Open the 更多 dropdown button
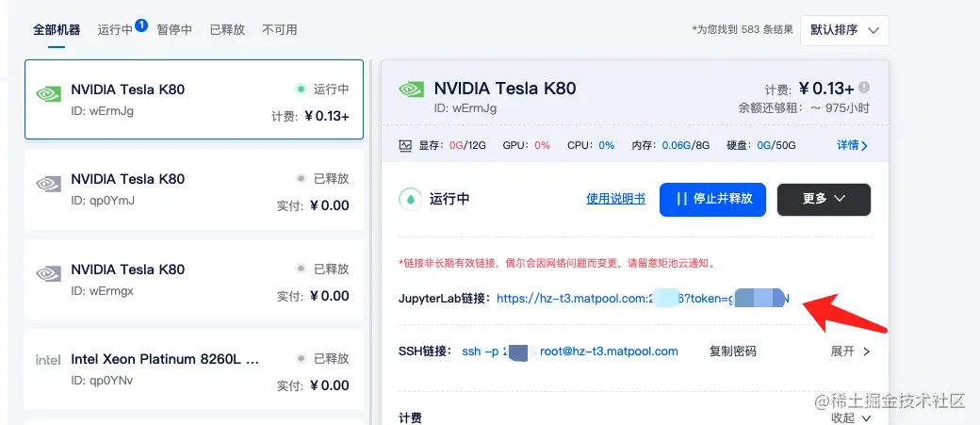 point(824,200)
